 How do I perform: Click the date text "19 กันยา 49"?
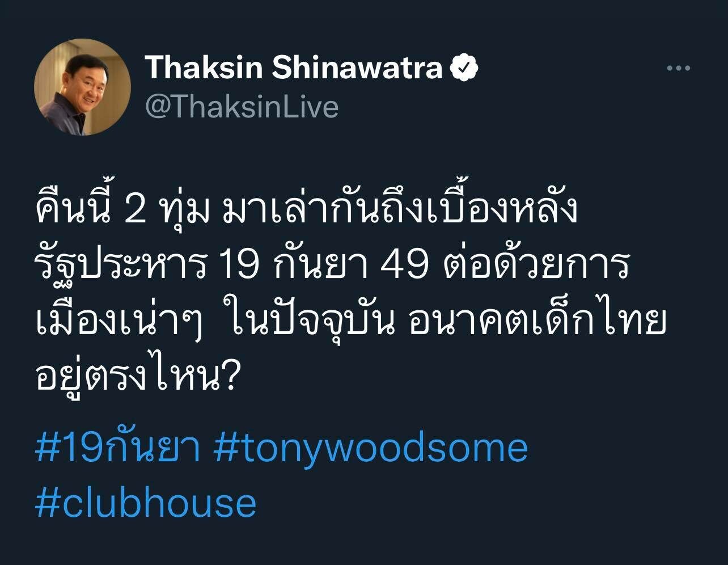coord(323,267)
